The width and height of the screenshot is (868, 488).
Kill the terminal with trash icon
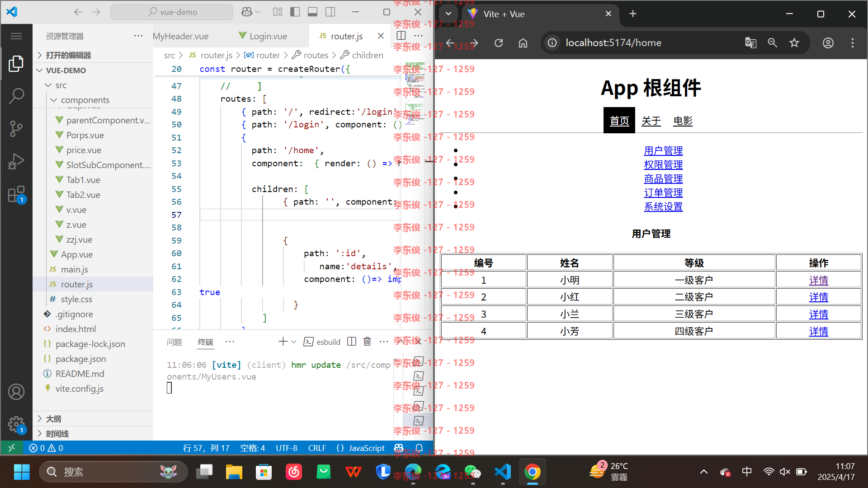pyautogui.click(x=367, y=342)
